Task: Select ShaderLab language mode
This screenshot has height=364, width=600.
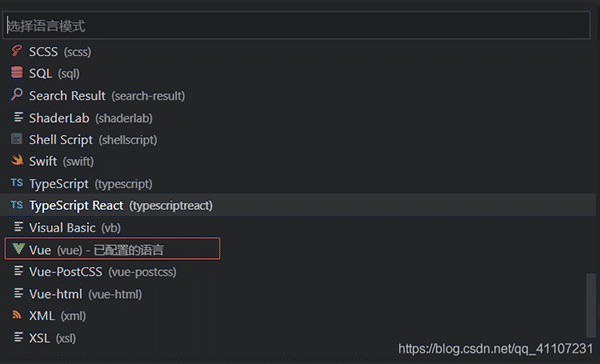Action: tap(298, 118)
